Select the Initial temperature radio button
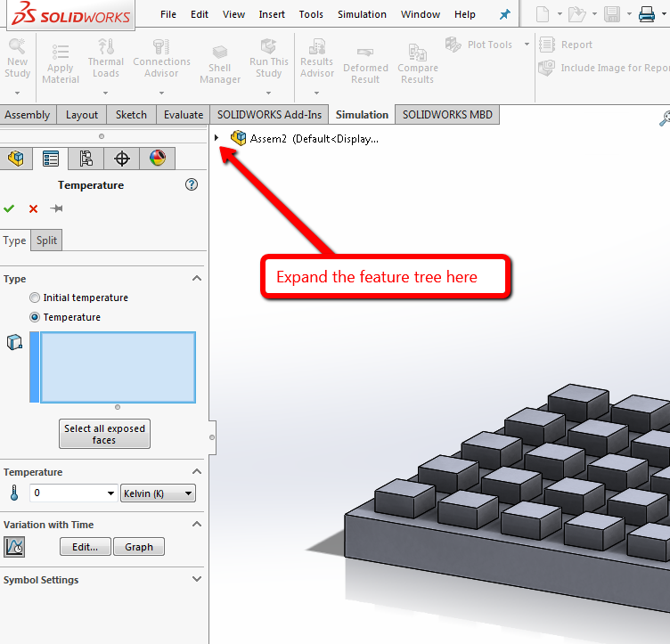 pyautogui.click(x=35, y=298)
